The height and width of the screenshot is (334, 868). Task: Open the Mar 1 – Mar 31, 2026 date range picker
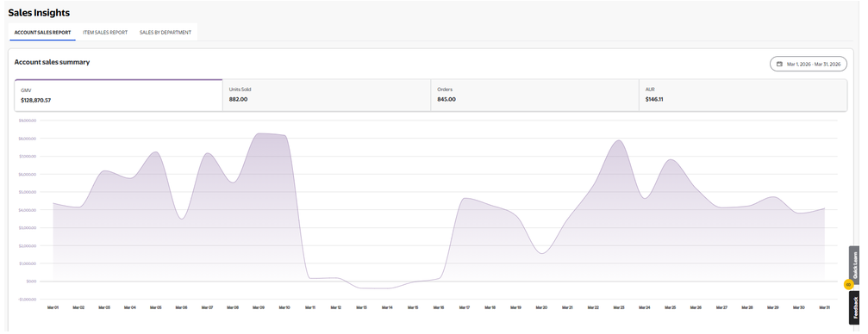809,65
